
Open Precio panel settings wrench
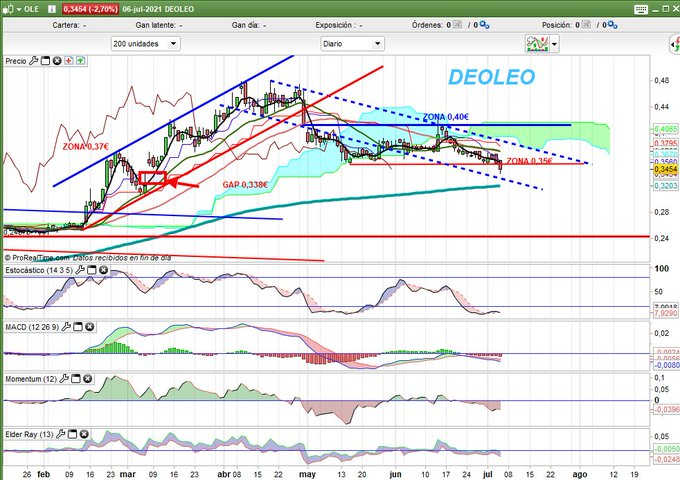34,61
